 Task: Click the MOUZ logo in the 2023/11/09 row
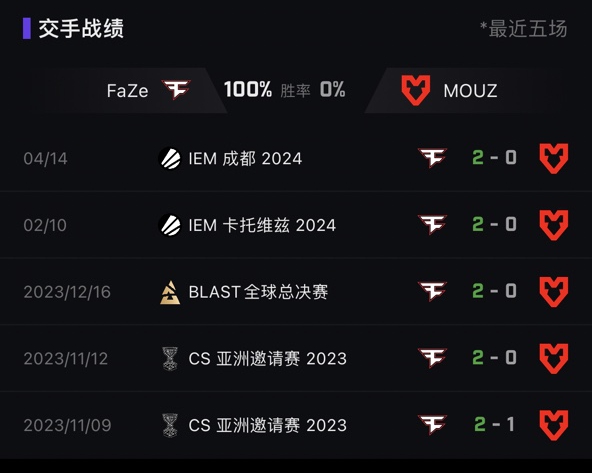553,425
